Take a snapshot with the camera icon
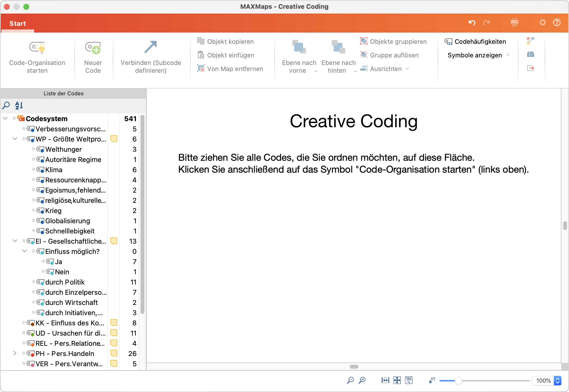The width and height of the screenshot is (569, 392). click(x=530, y=54)
